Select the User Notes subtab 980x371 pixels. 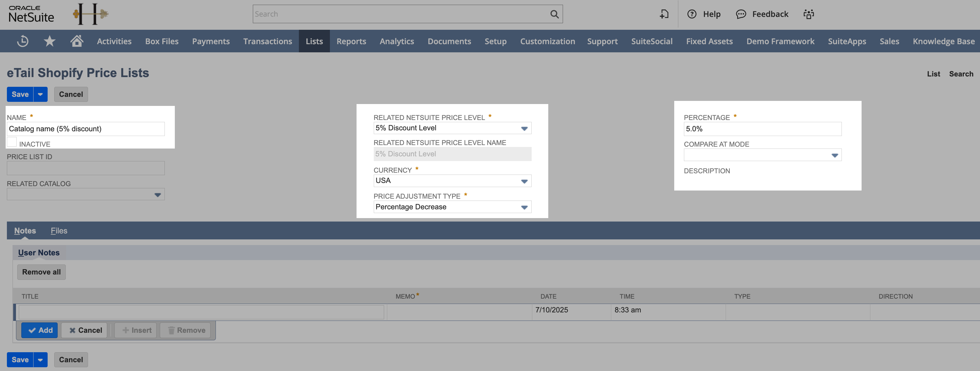click(39, 253)
